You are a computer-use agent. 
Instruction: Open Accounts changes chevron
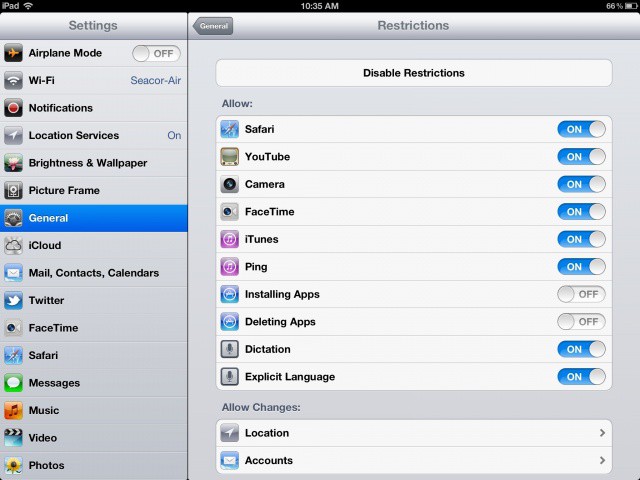pos(602,460)
